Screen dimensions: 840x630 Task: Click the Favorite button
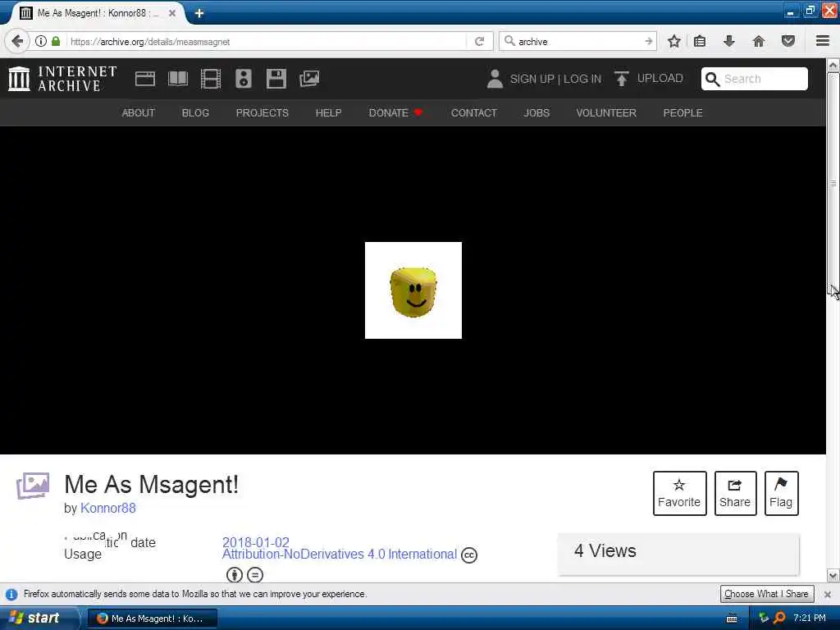[x=679, y=493]
